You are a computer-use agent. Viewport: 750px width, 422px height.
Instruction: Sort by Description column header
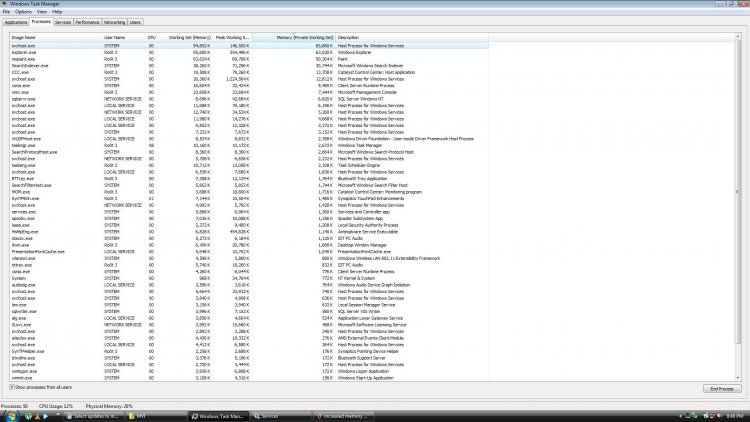click(x=412, y=37)
